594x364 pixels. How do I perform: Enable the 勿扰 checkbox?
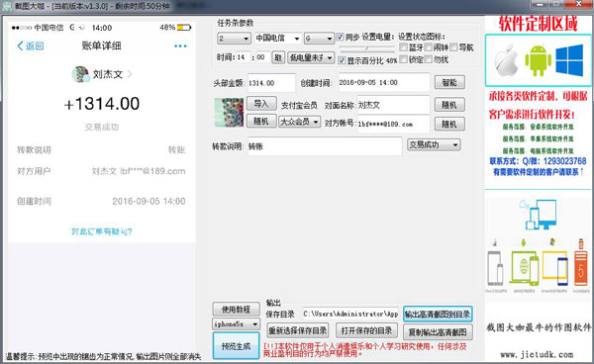click(429, 59)
